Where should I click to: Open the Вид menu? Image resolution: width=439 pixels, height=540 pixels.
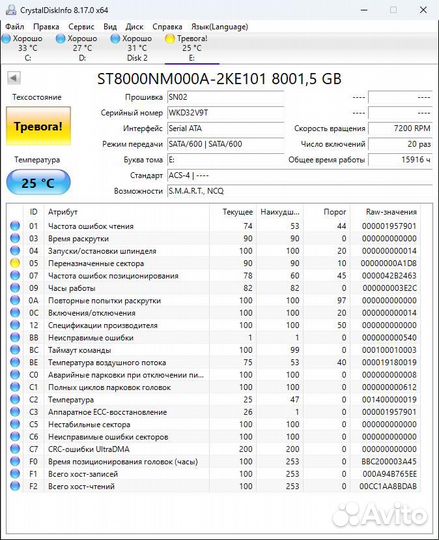click(x=110, y=27)
